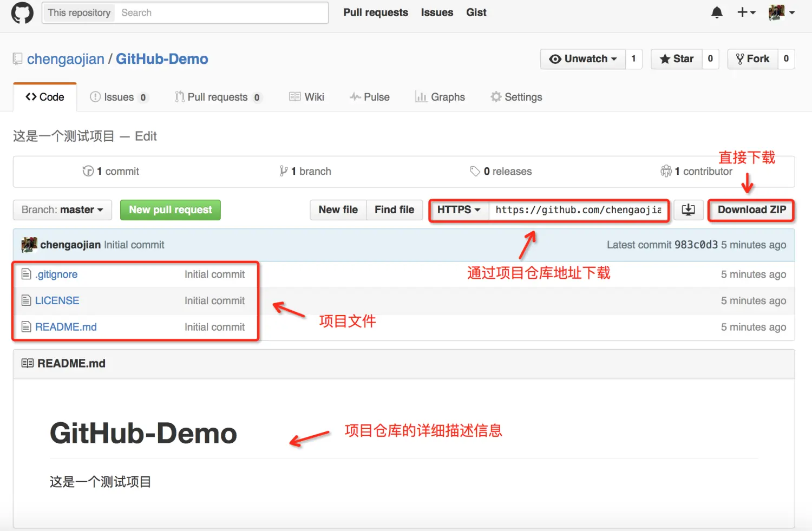This screenshot has width=812, height=531.
Task: Edit the repository description
Action: click(146, 136)
